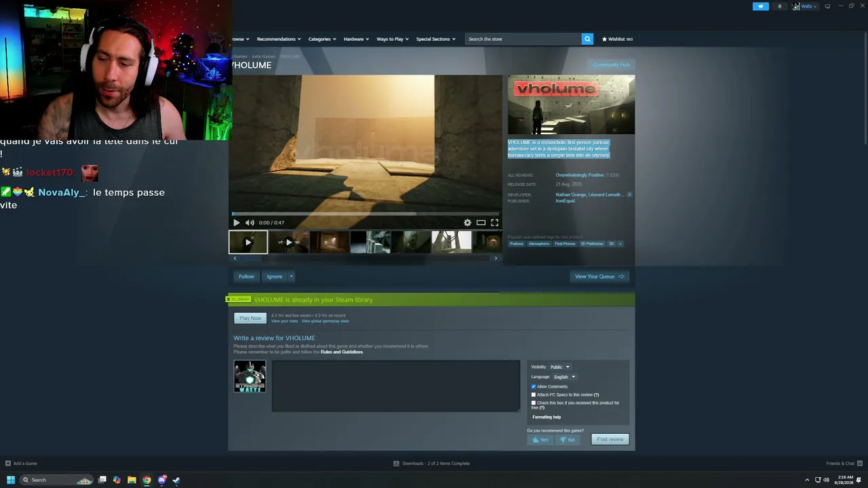Open the Waltz account dropdown
This screenshot has width=868, height=488.
[806, 6]
